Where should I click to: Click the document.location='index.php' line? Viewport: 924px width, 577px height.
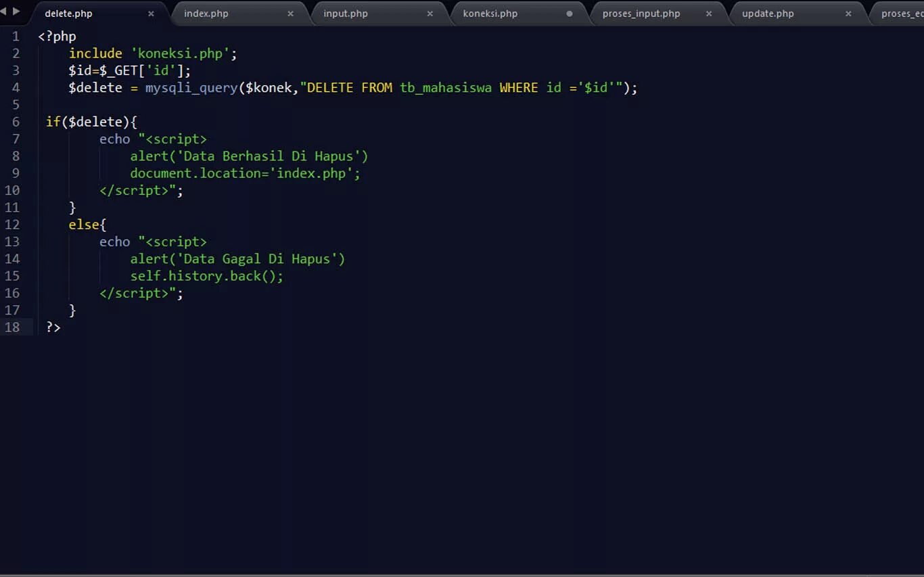point(246,173)
